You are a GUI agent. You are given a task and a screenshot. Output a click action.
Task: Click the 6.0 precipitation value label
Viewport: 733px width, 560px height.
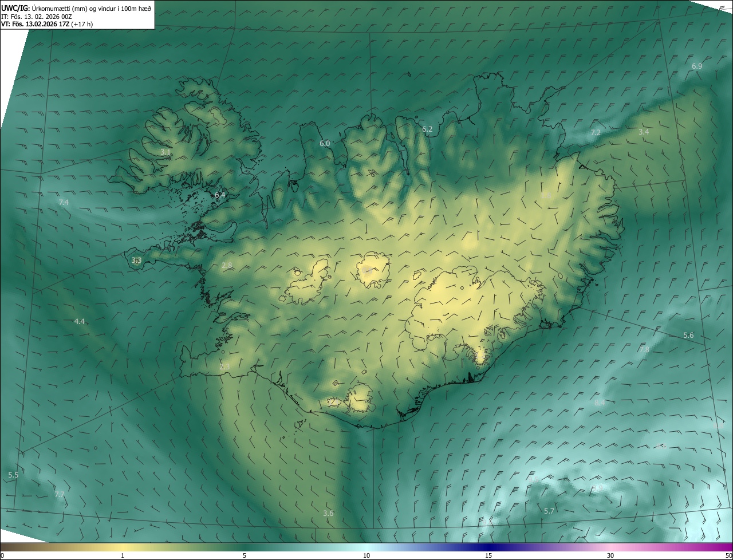pos(325,144)
